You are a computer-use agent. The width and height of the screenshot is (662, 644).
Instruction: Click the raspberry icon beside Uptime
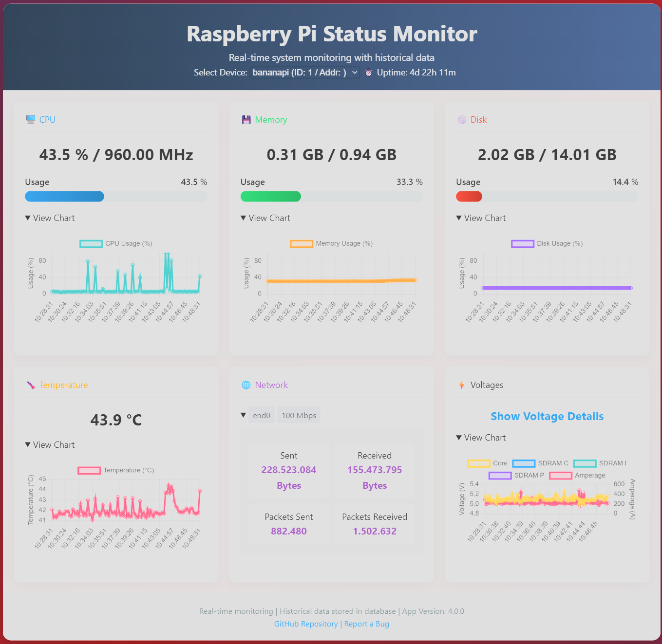pyautogui.click(x=369, y=72)
